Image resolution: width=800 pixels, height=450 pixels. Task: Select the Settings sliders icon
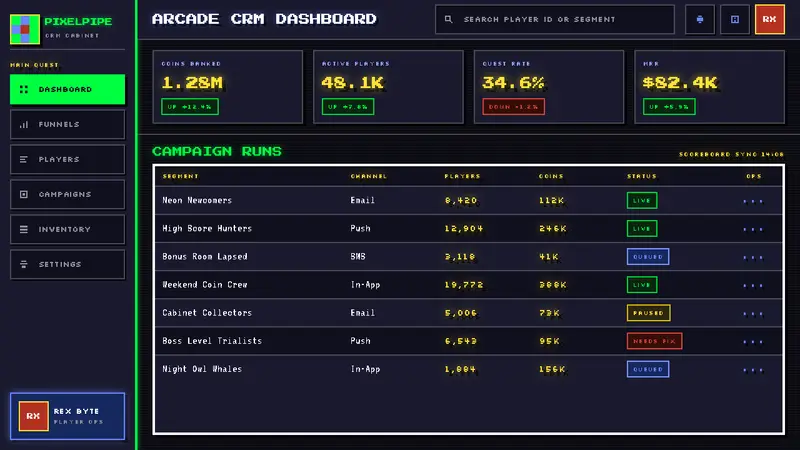pyautogui.click(x=23, y=264)
